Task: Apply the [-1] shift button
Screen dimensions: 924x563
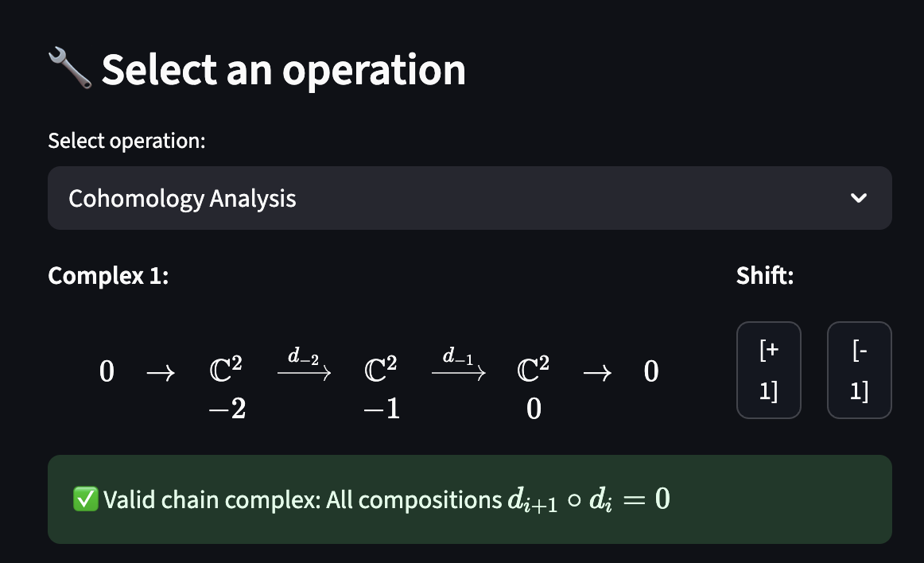Action: (x=859, y=371)
